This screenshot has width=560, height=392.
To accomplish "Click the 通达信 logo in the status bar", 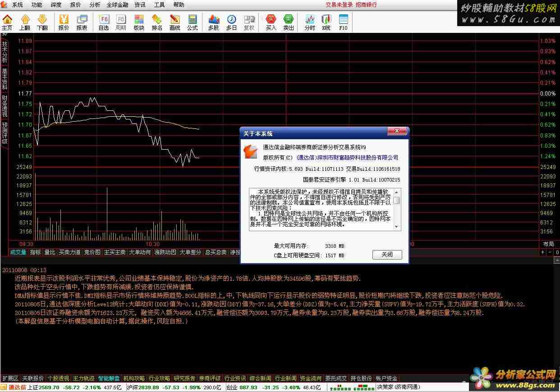I will click(13, 387).
